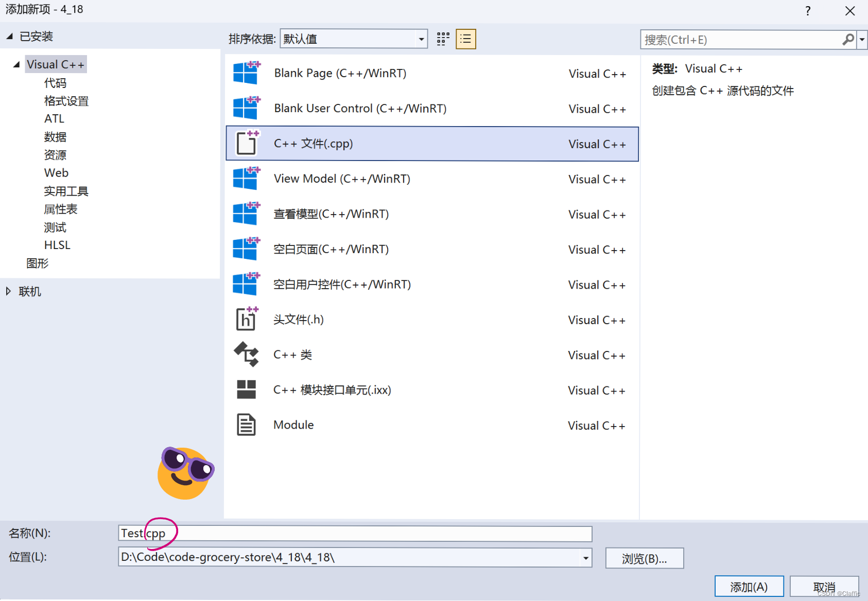Select the ATL category
Viewport: 868px width, 601px height.
coord(54,119)
